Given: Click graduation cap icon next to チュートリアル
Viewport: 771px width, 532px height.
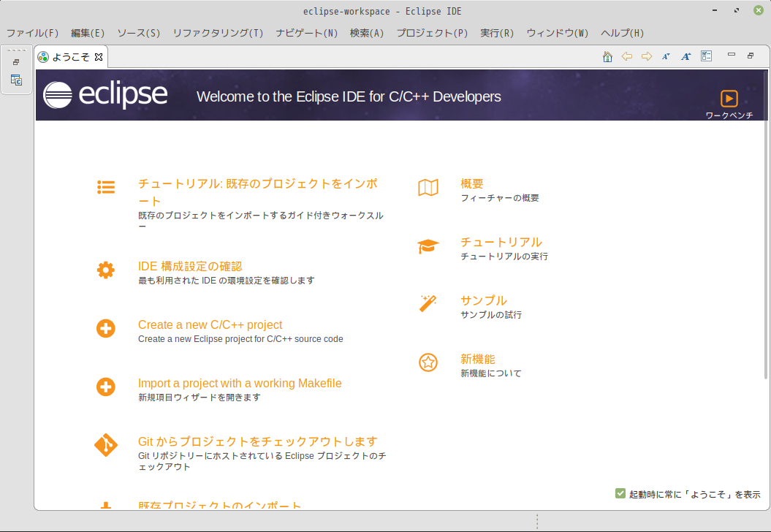Looking at the screenshot, I should 428,246.
